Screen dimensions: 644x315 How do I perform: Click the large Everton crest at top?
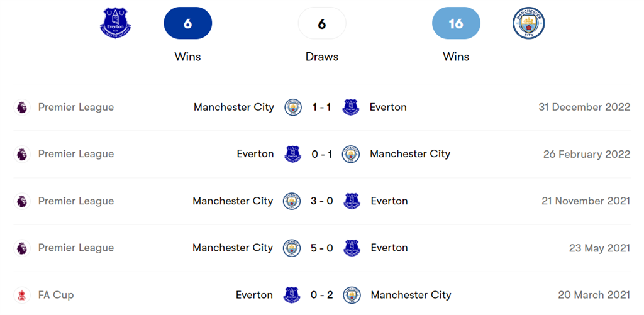[116, 23]
